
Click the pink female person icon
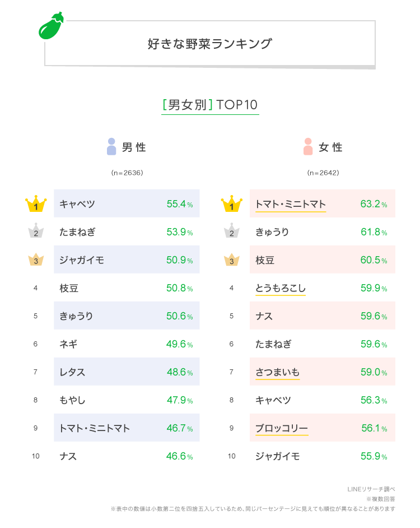click(x=307, y=147)
